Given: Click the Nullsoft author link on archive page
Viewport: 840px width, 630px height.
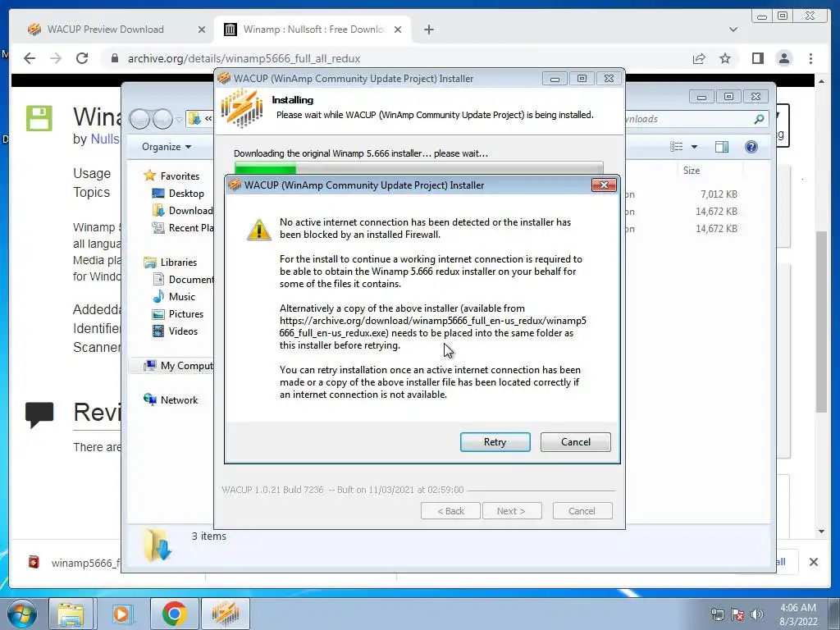Looking at the screenshot, I should coord(105,139).
